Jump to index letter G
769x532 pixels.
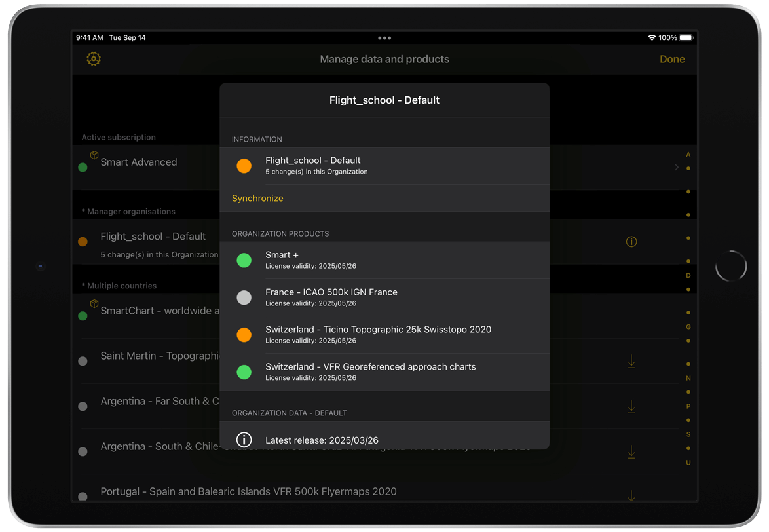[688, 326]
